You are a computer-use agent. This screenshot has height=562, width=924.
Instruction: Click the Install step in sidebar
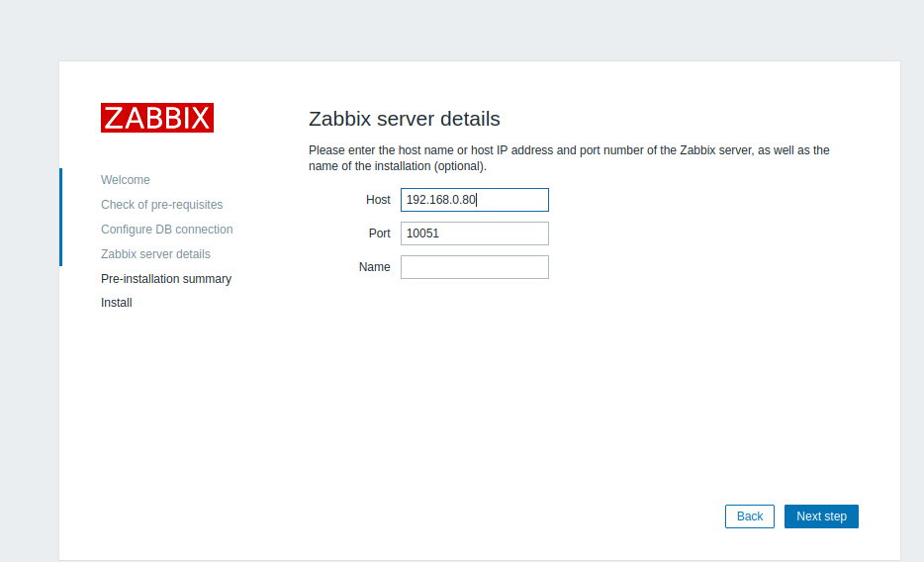116,302
